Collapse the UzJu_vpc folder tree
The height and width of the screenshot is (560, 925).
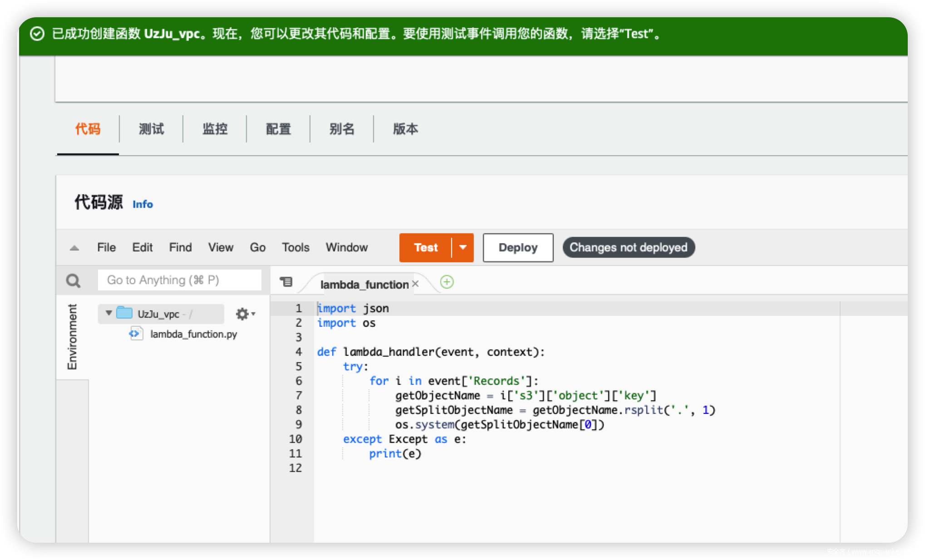pyautogui.click(x=108, y=313)
